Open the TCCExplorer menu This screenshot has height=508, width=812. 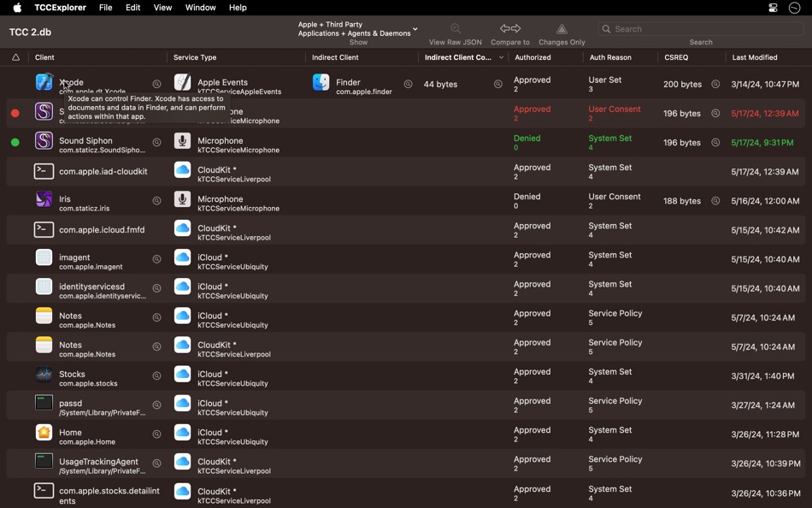60,7
